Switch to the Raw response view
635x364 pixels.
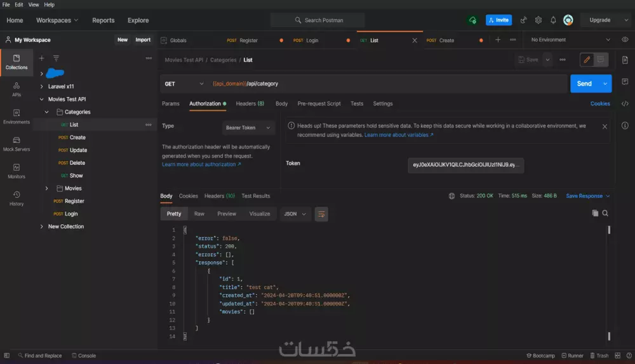pos(199,214)
